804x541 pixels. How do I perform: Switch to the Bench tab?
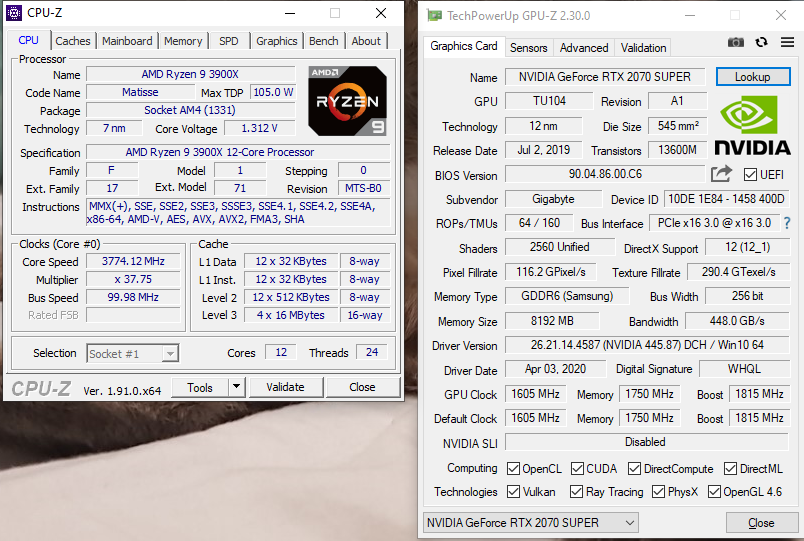tap(323, 41)
